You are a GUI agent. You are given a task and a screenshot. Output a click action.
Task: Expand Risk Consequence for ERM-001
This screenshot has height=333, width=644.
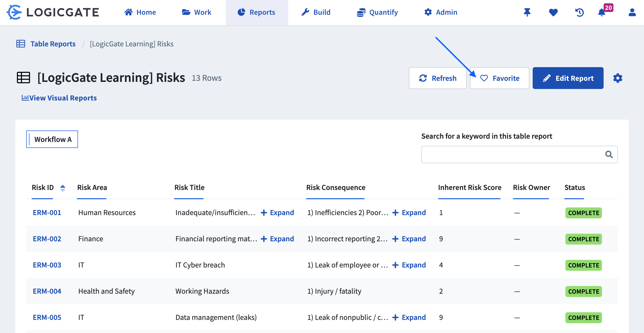pyautogui.click(x=409, y=213)
